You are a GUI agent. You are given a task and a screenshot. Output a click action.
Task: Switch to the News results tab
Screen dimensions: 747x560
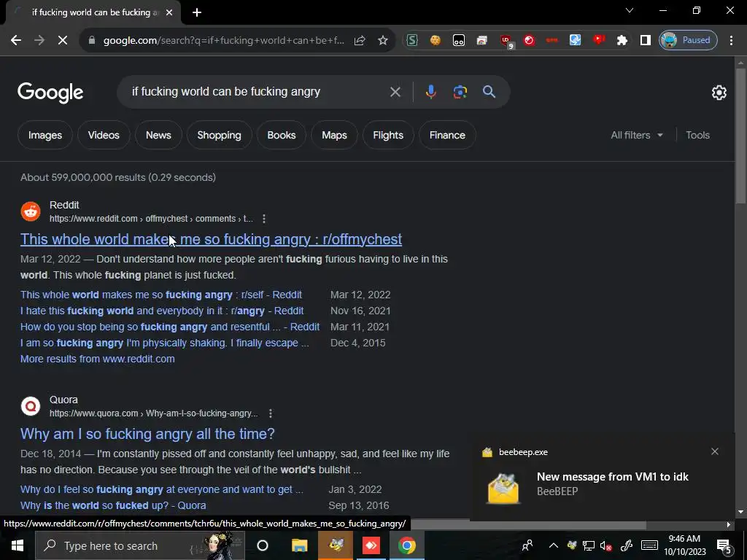(x=158, y=135)
